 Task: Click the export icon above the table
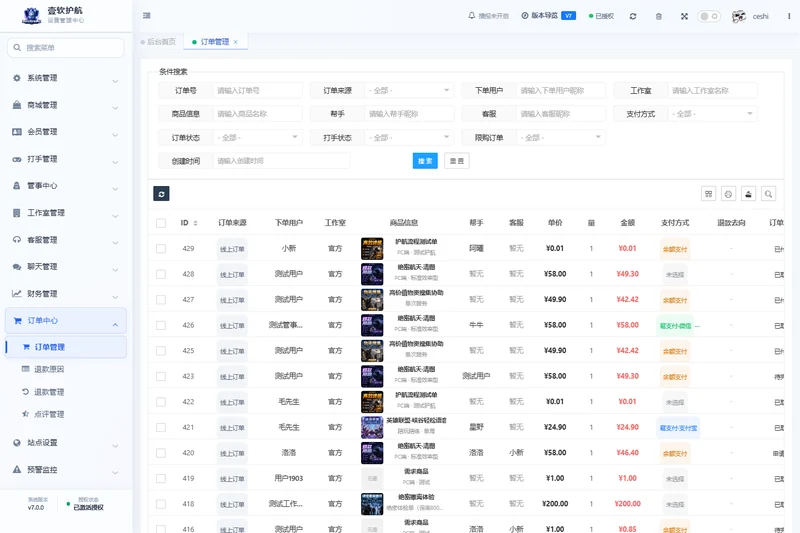[748, 194]
